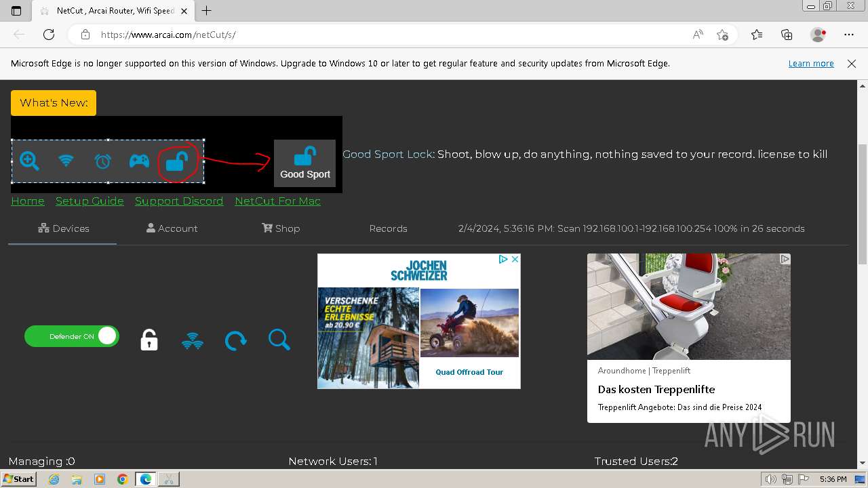Image resolution: width=868 pixels, height=488 pixels.
Task: Click the treehouse ad image
Action: click(369, 338)
